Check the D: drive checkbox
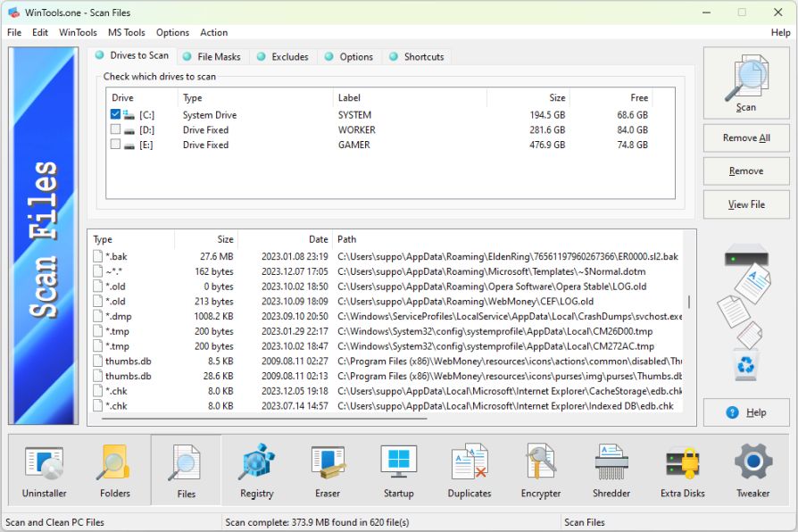Image resolution: width=798 pixels, height=532 pixels. [x=115, y=129]
